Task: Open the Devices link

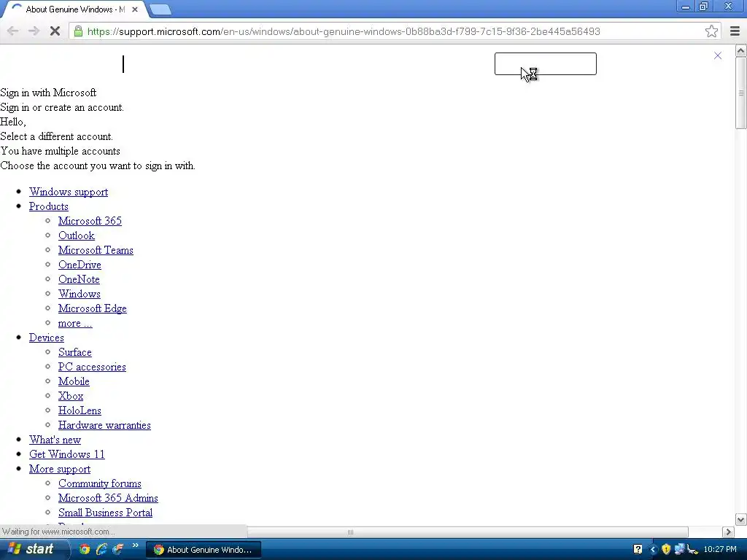Action: pos(46,338)
